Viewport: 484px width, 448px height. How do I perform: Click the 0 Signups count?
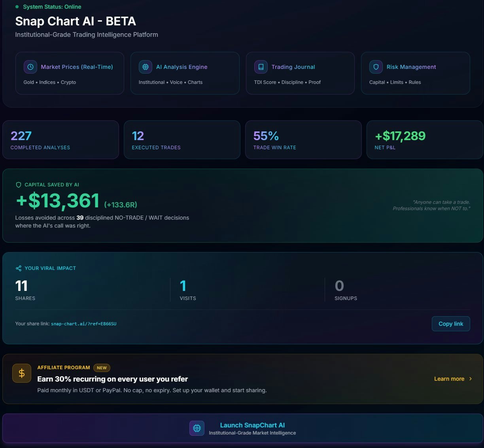tap(339, 286)
